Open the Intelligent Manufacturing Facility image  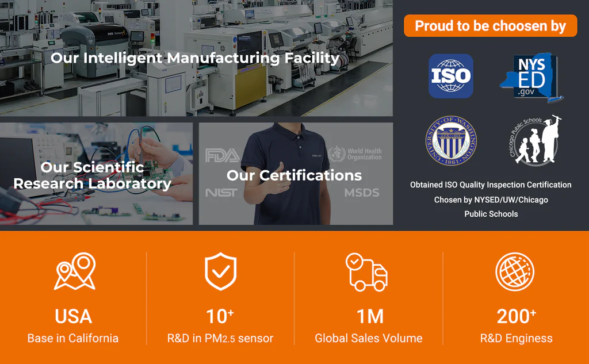pyautogui.click(x=196, y=58)
